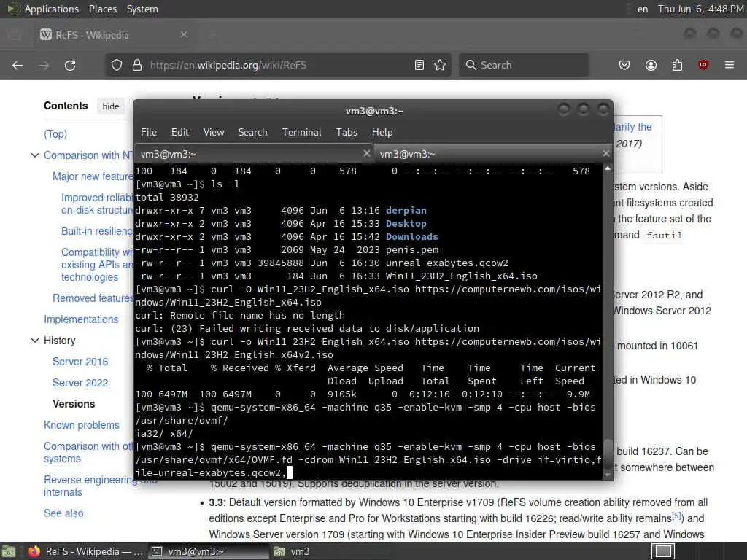Click the Firefox Search box

coord(524,65)
